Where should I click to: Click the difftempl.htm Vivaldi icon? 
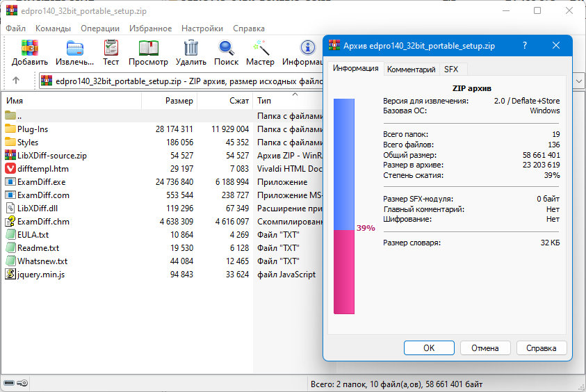click(x=10, y=168)
